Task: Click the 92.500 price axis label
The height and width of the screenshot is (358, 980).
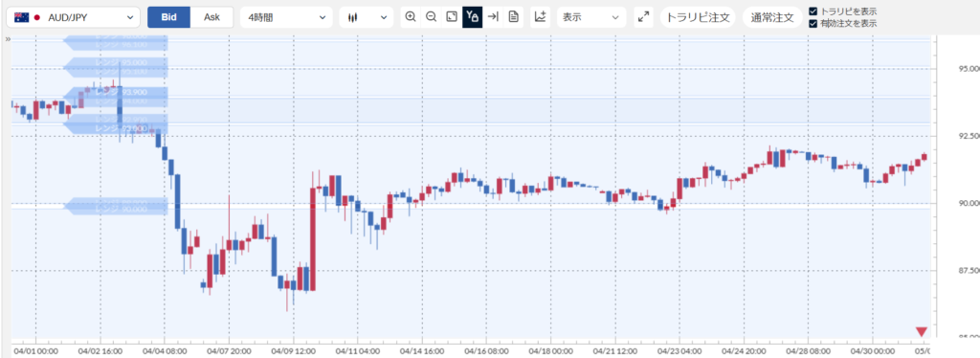Action: [969, 136]
